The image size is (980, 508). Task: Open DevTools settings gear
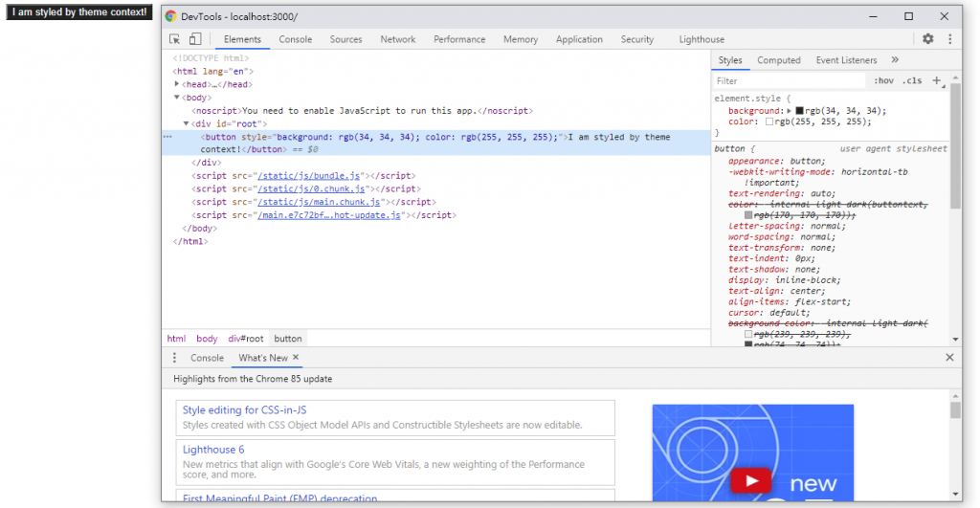[928, 38]
